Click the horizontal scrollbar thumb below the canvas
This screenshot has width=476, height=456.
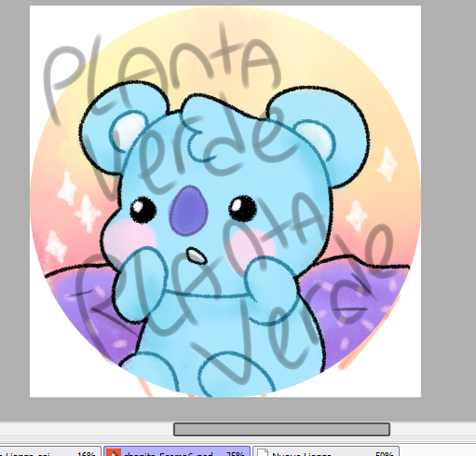click(x=281, y=429)
